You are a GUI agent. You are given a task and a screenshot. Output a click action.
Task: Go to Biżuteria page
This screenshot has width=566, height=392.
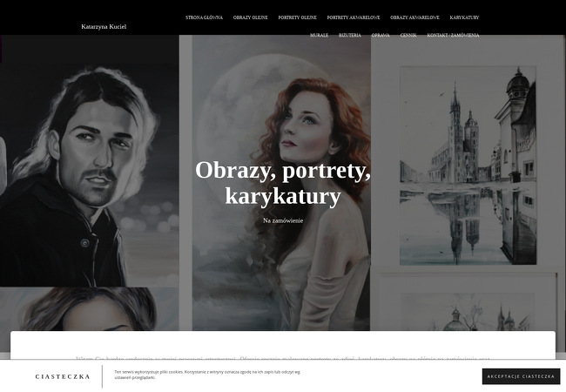click(350, 35)
